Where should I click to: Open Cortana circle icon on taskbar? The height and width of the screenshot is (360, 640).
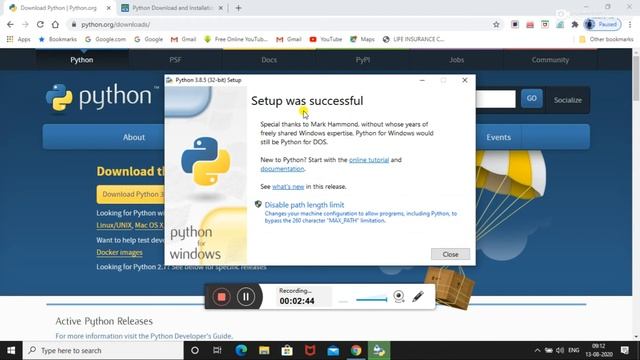pyautogui.click(x=195, y=350)
